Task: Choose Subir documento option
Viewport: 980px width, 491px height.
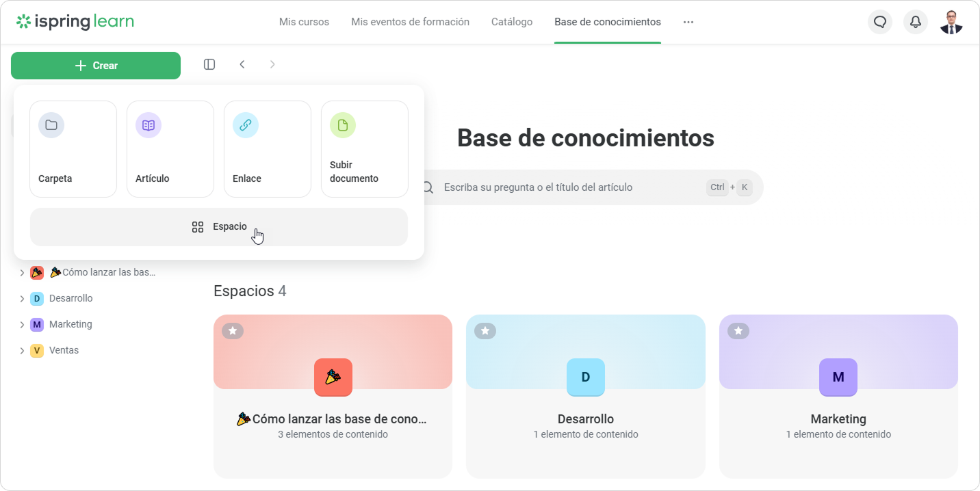Action: pyautogui.click(x=365, y=149)
